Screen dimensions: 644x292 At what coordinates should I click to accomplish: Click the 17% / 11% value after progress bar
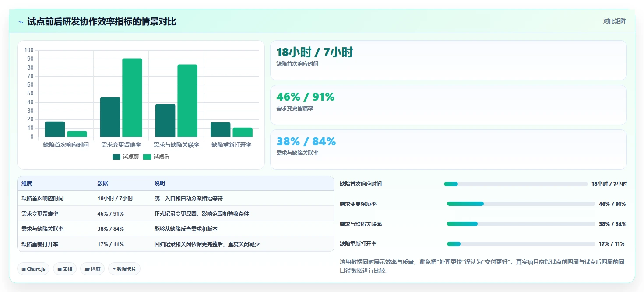(612, 244)
